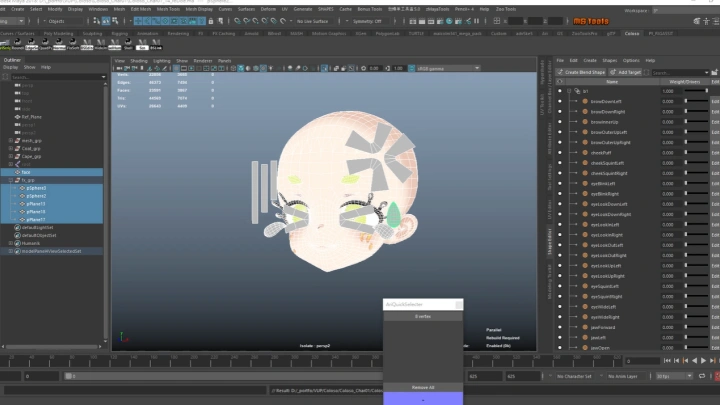Click the Select by component type icon

[x=115, y=21]
